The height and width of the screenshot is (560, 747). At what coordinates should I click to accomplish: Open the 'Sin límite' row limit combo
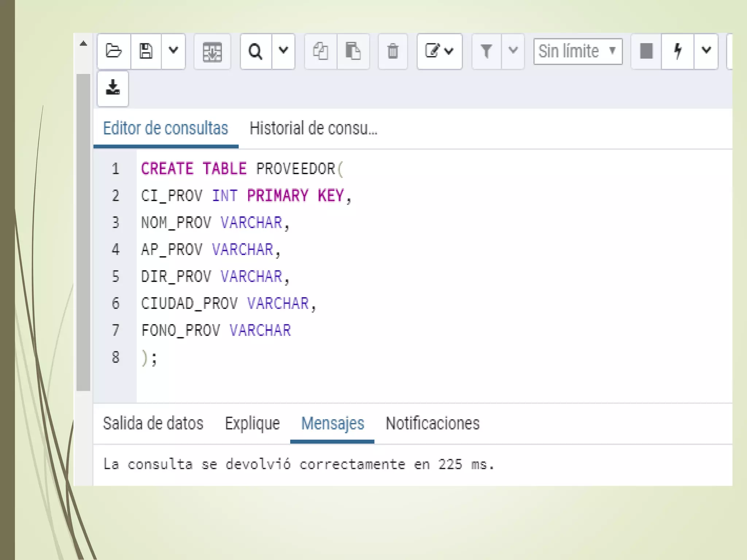(577, 51)
